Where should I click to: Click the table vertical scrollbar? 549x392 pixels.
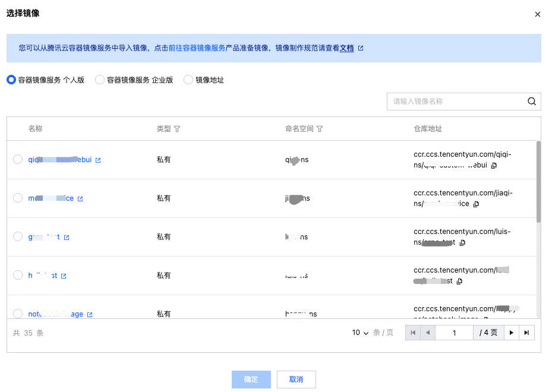pyautogui.click(x=538, y=181)
